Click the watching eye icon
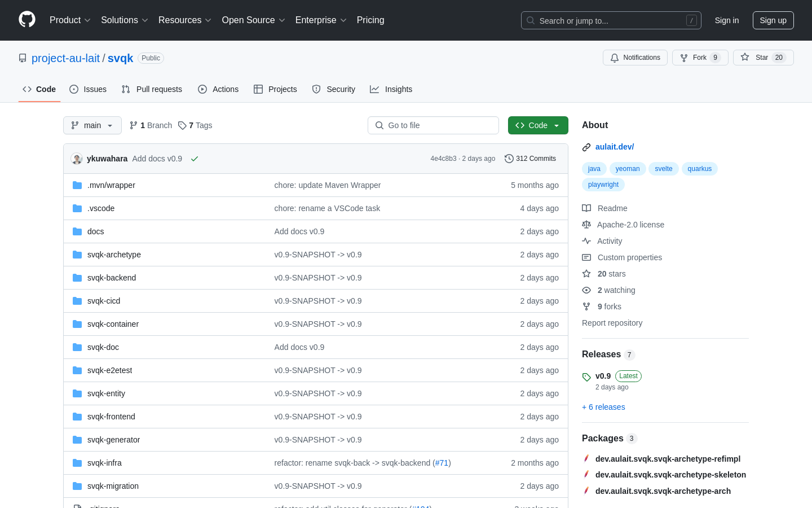Viewport: 812px width, 508px height. (x=586, y=290)
